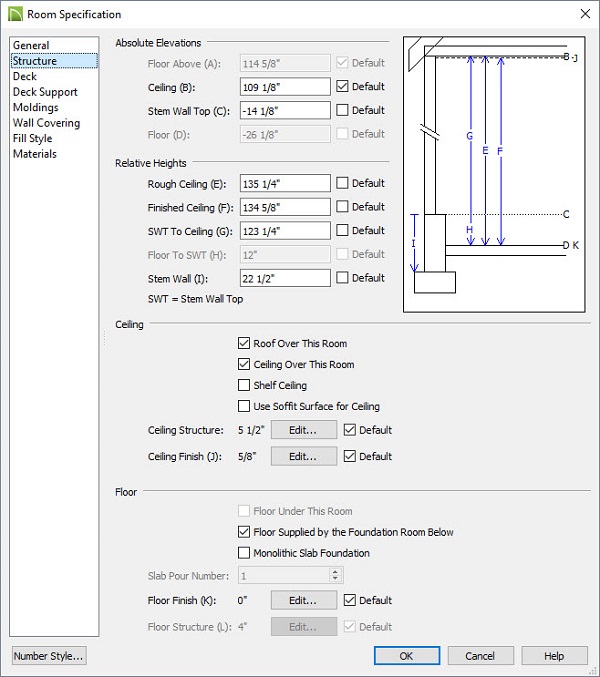
Task: Open the General panel
Action: (x=31, y=45)
